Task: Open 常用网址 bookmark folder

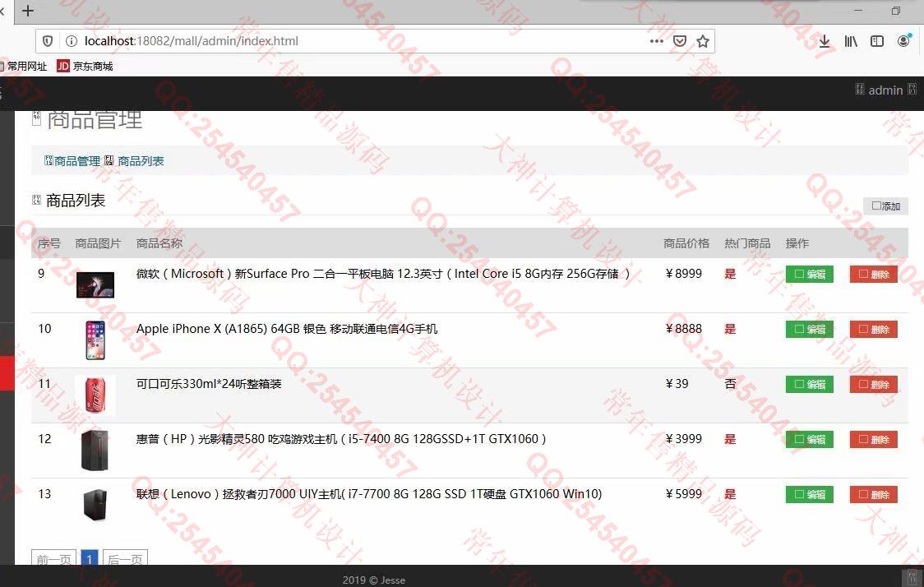Action: click(24, 66)
